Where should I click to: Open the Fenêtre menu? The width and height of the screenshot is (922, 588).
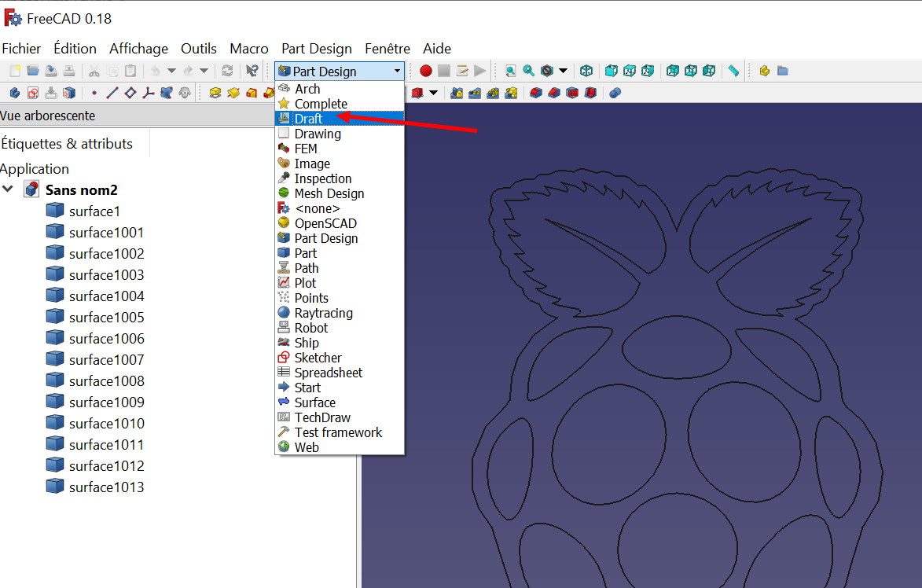pyautogui.click(x=387, y=48)
